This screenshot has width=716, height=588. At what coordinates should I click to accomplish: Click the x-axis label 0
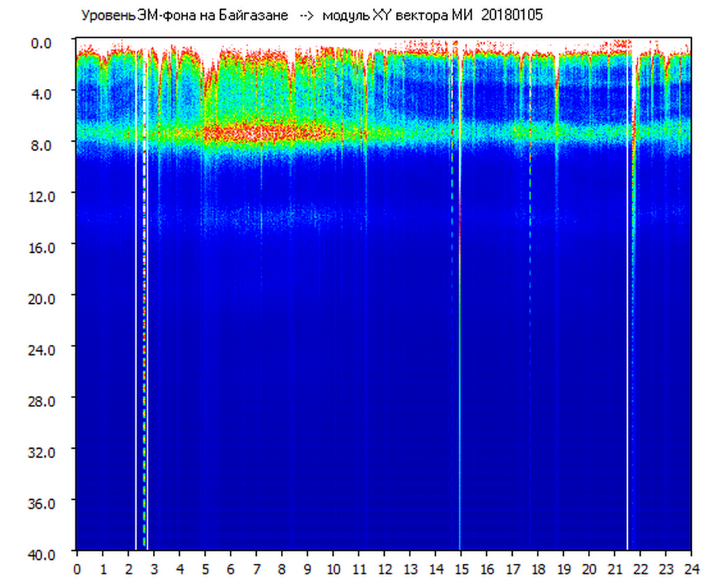pos(77,569)
